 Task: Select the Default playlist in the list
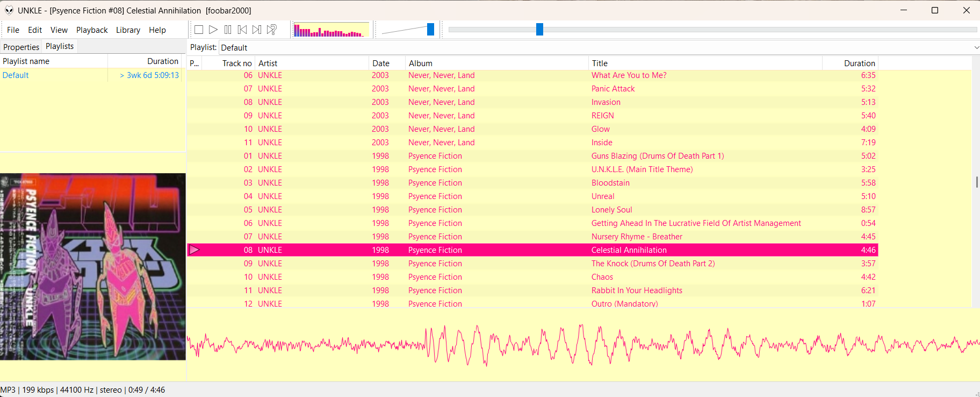(x=16, y=75)
